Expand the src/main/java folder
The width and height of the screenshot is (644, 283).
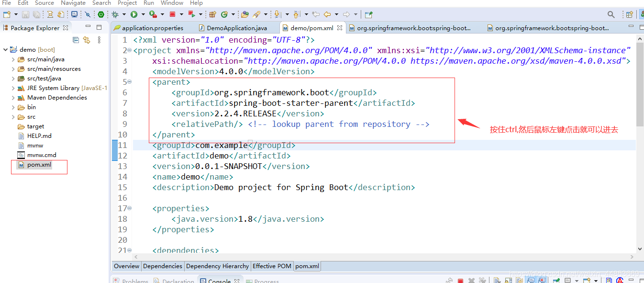coord(13,59)
